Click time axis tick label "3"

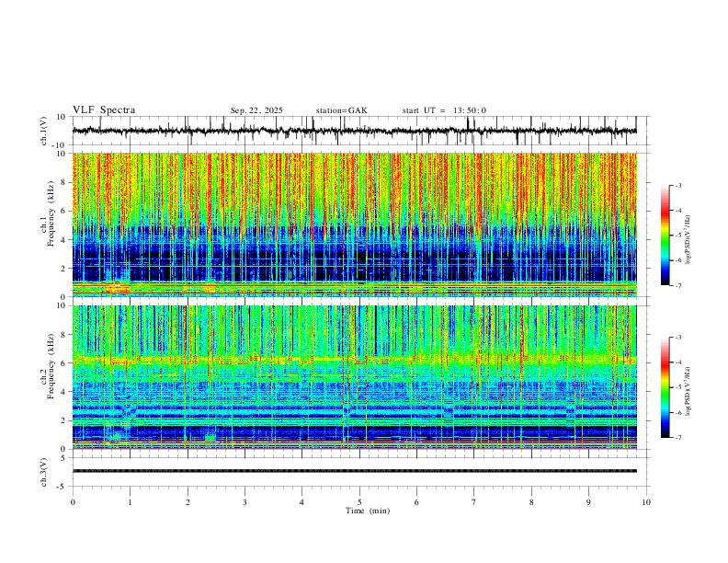(x=245, y=502)
